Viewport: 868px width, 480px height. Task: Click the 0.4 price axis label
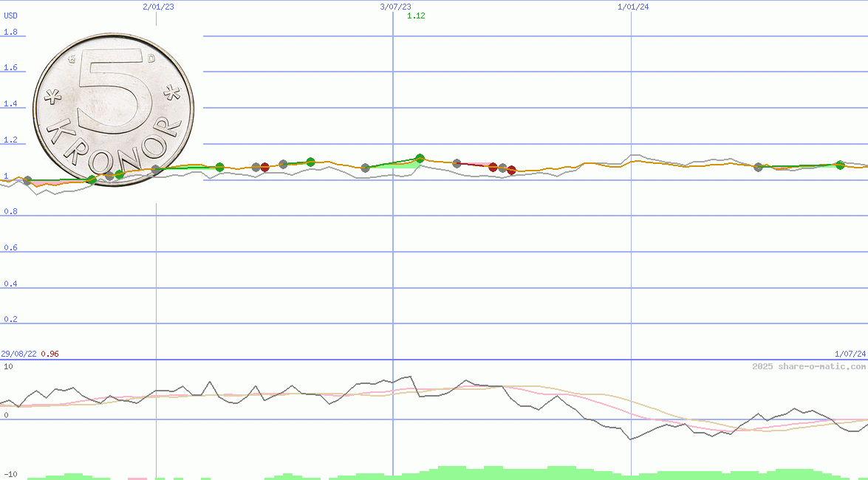tap(10, 284)
